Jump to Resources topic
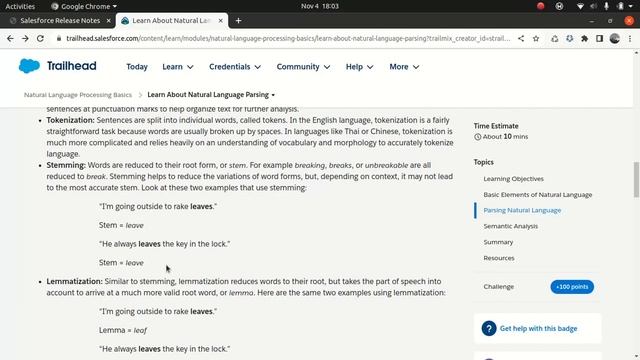Viewport: 640px width, 360px height. tap(499, 258)
